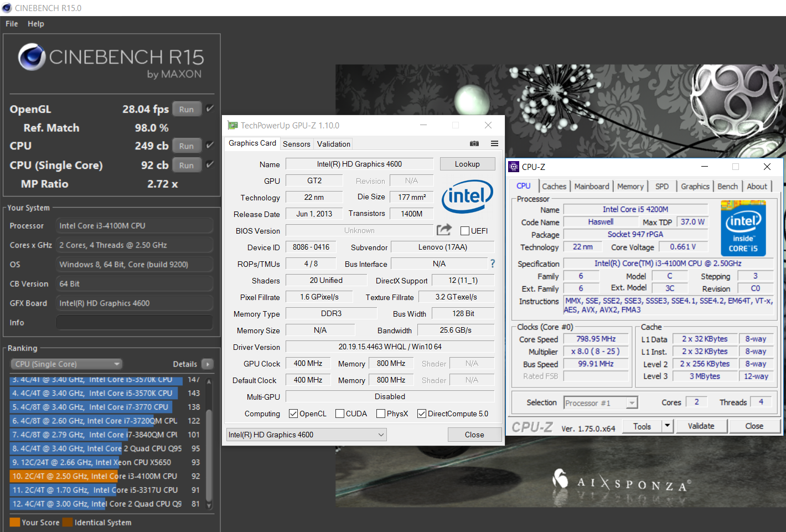Select ranking row 5 Core i7-3770
This screenshot has width=786, height=532.
106,407
